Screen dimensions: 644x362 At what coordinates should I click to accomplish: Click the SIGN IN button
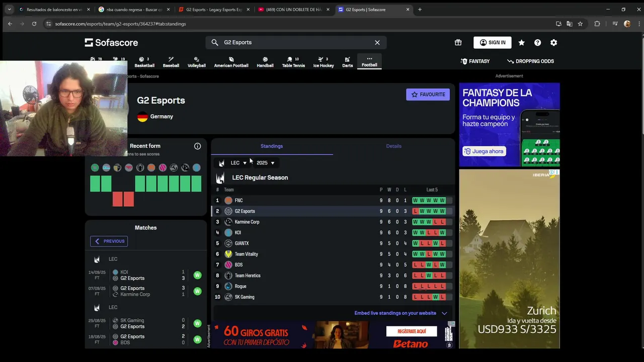click(x=493, y=43)
